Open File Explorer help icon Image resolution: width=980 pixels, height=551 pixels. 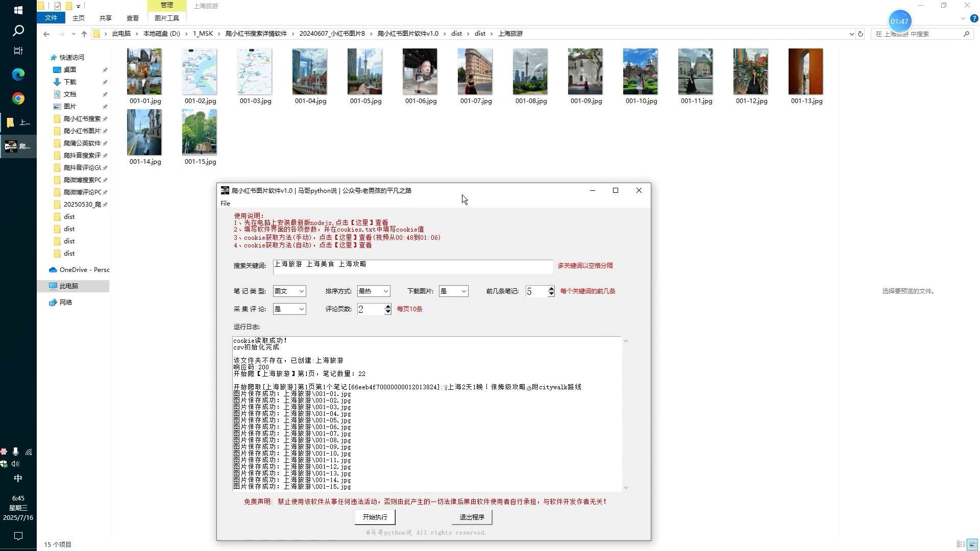974,18
